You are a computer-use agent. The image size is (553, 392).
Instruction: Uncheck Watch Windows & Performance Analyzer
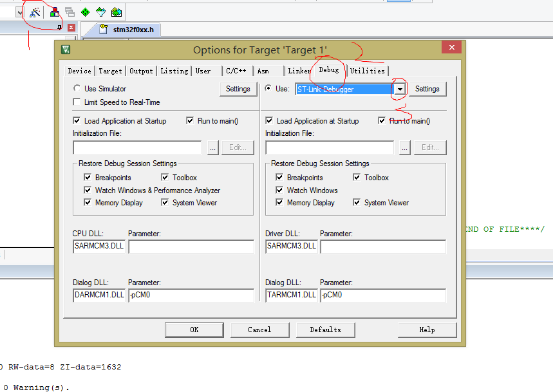(88, 191)
